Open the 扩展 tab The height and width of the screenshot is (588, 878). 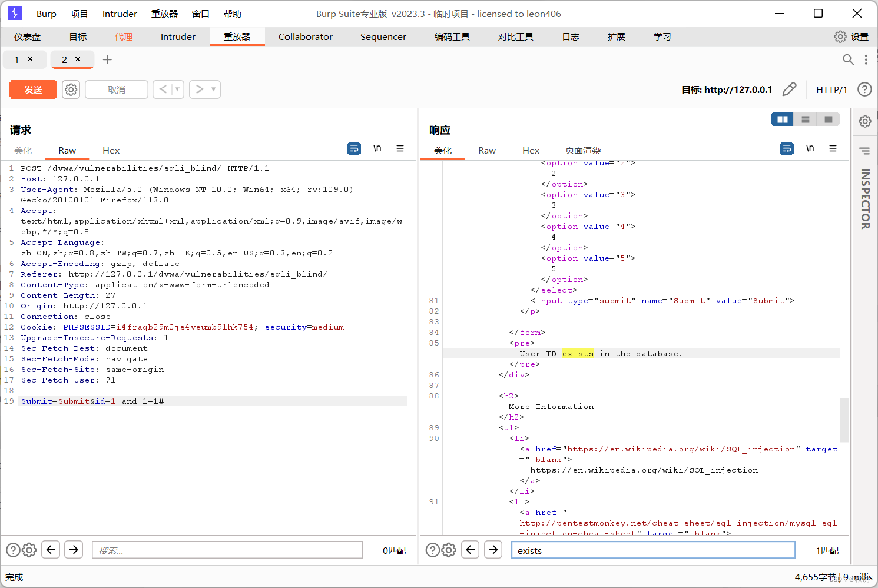617,36
